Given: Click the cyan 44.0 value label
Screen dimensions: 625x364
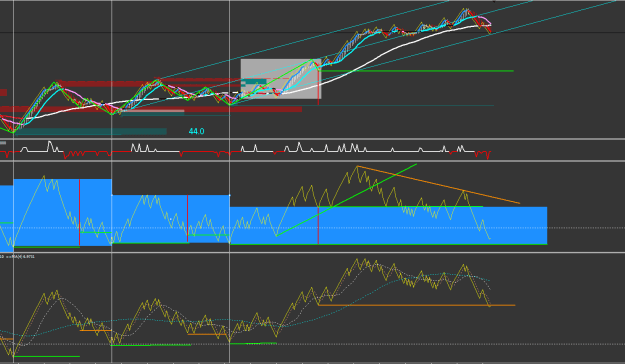Looking at the screenshot, I should click(196, 131).
